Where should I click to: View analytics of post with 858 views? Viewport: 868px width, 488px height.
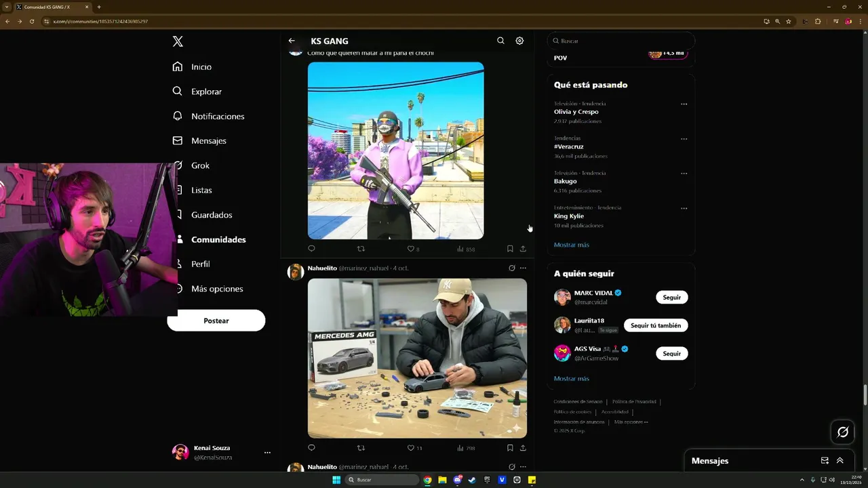coord(465,249)
